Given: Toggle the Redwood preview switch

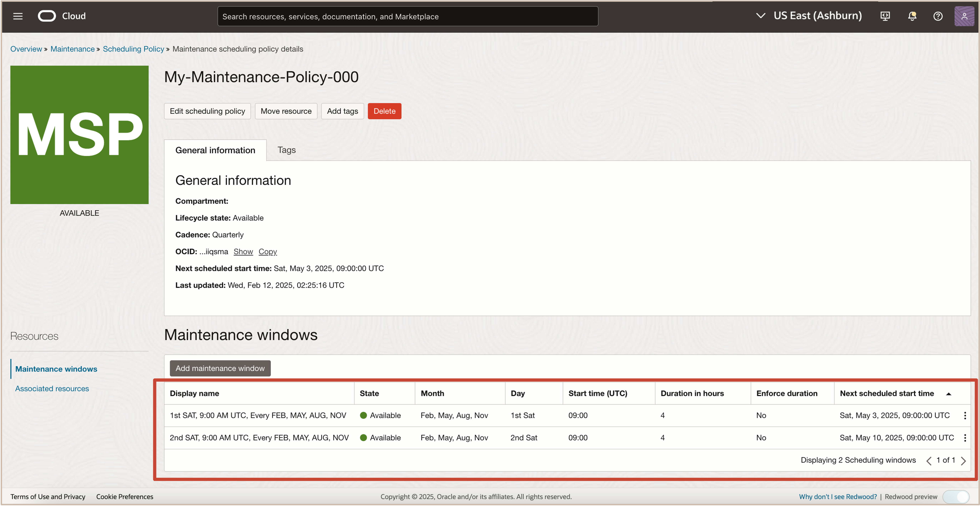Looking at the screenshot, I should [956, 497].
